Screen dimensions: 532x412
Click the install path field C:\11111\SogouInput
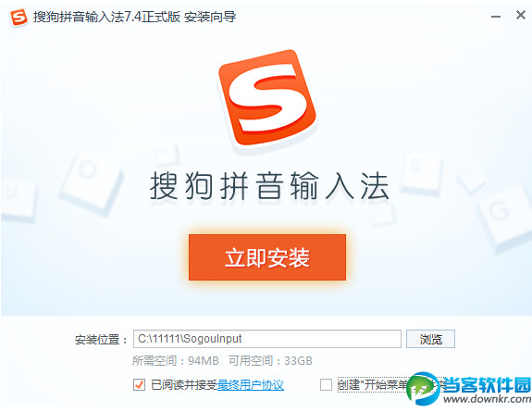[267, 339]
